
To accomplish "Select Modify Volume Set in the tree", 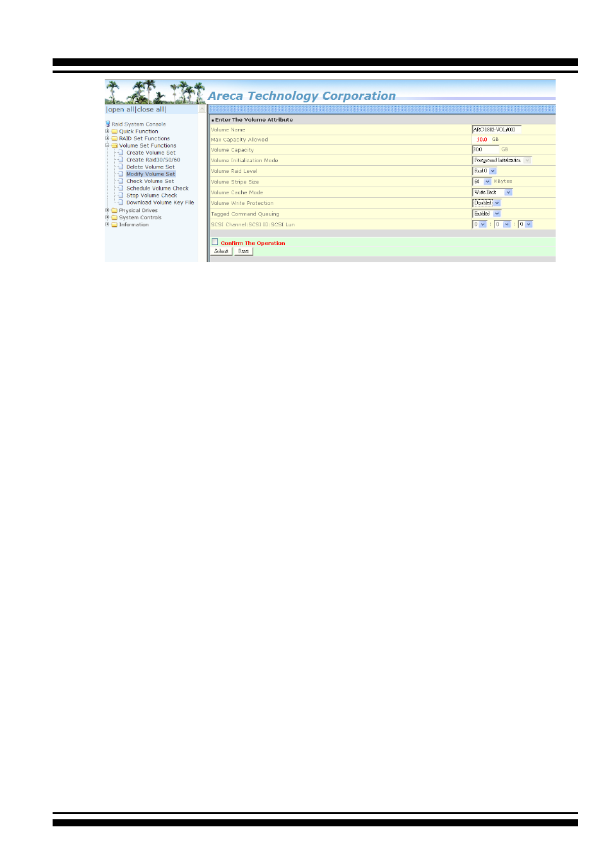I will 151,174.
